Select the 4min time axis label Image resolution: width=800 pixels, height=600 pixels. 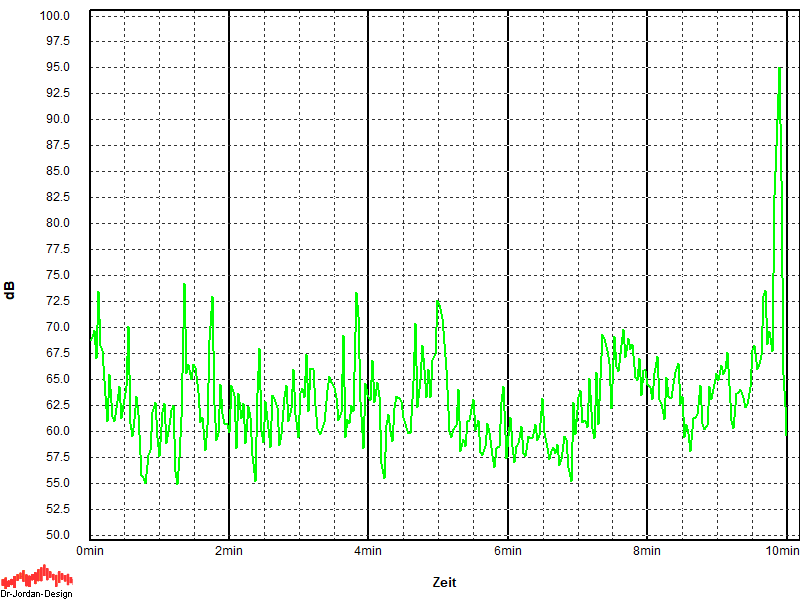tap(368, 551)
